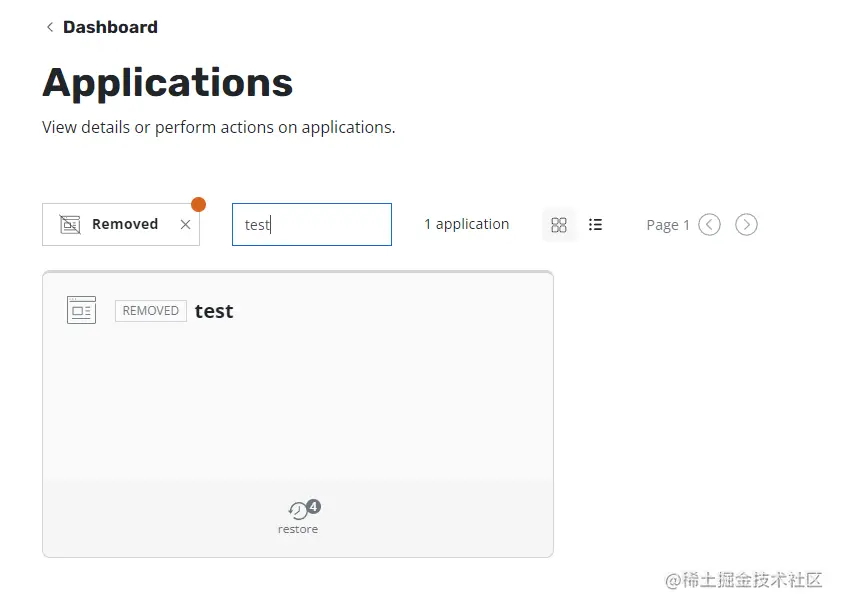Click the REMOVED status badge
841x608 pixels.
tap(151, 311)
